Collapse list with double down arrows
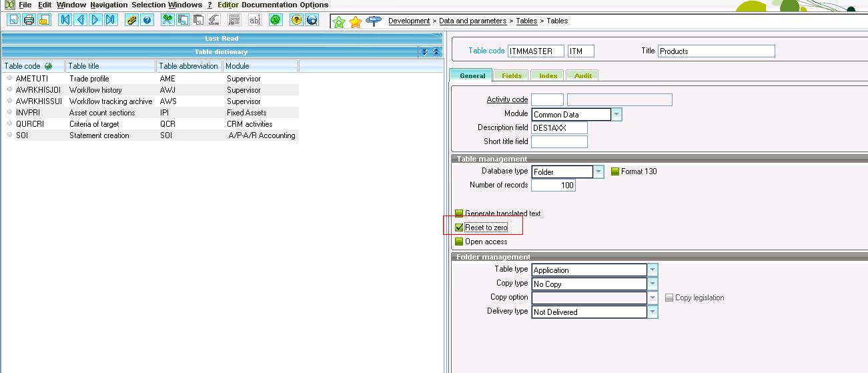Screen dimensions: 868x373 point(424,51)
